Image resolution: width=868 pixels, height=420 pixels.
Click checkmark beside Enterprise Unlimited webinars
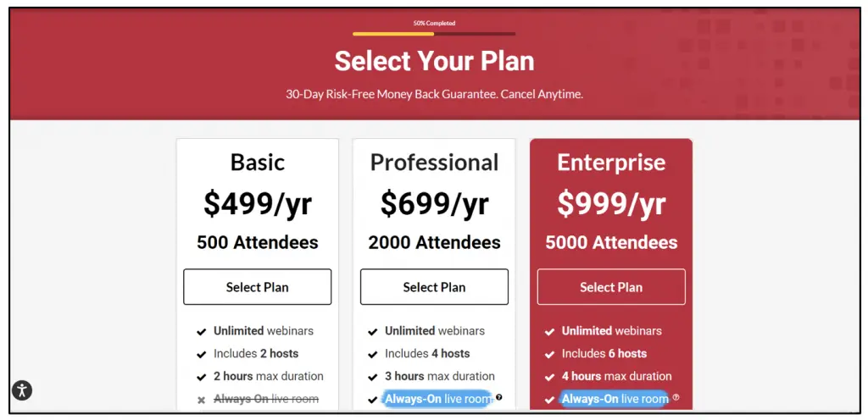point(549,331)
